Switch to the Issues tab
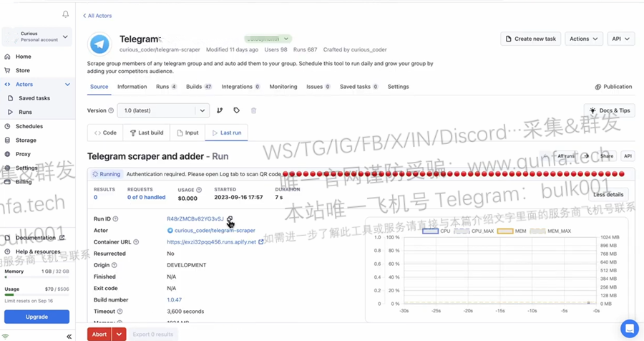 (x=318, y=87)
